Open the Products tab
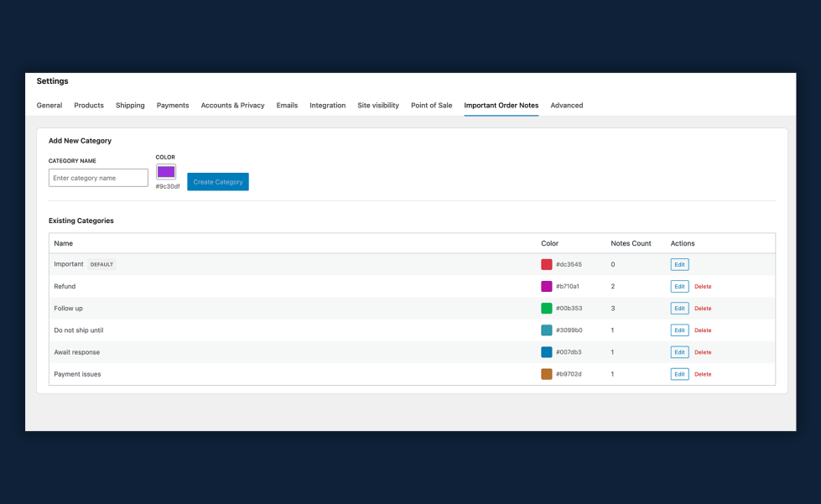 (88, 105)
